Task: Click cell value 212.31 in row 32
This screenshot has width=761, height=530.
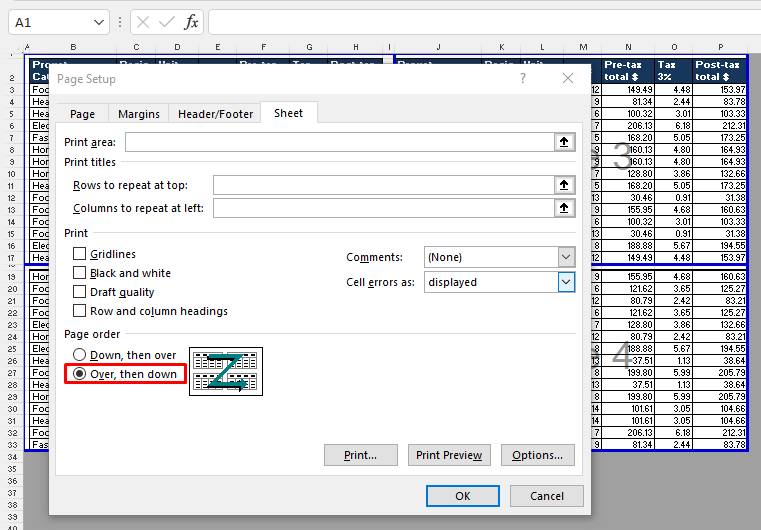Action: pyautogui.click(x=720, y=432)
